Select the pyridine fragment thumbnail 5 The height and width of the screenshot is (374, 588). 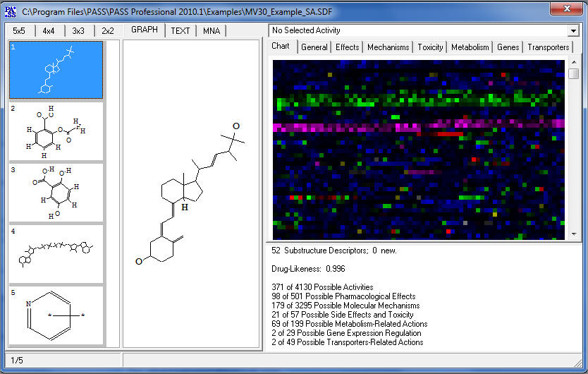[56, 315]
